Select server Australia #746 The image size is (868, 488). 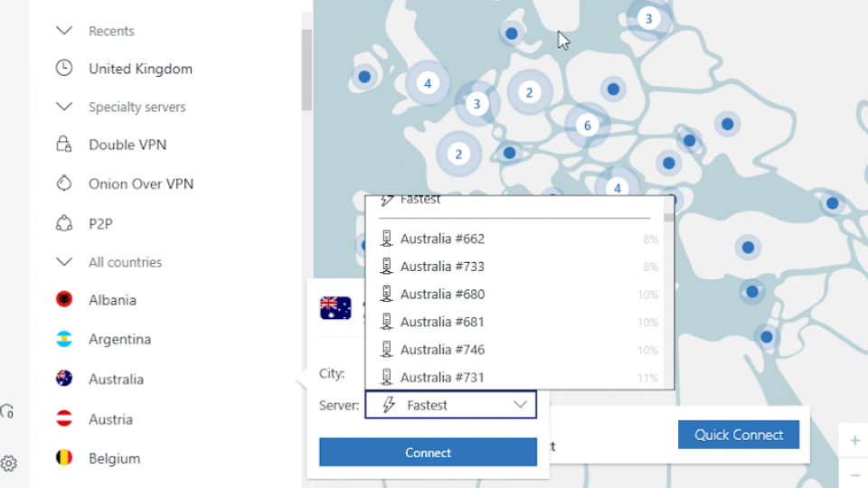pyautogui.click(x=514, y=349)
